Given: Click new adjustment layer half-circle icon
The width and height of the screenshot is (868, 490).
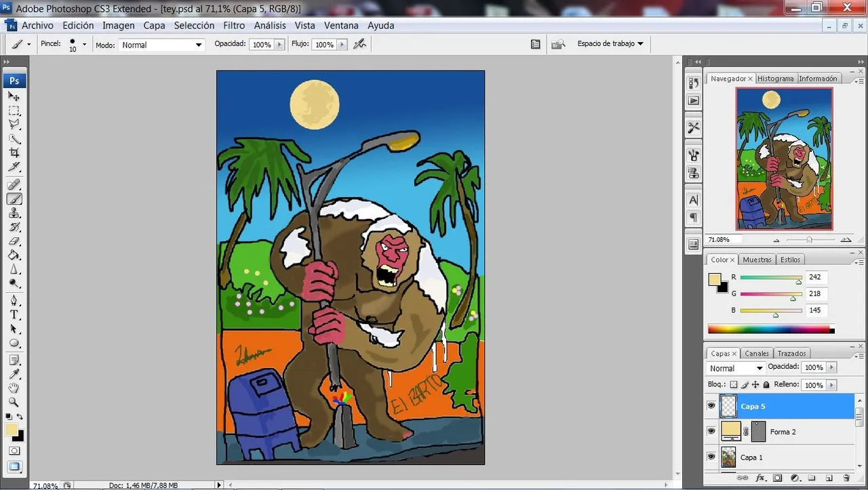Looking at the screenshot, I should pyautogui.click(x=794, y=478).
